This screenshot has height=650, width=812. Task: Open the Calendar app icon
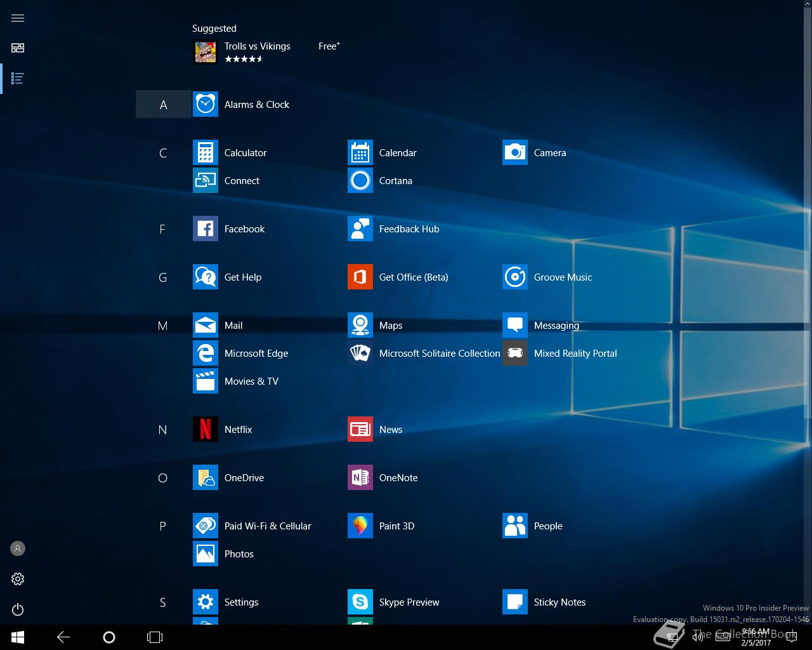point(360,152)
